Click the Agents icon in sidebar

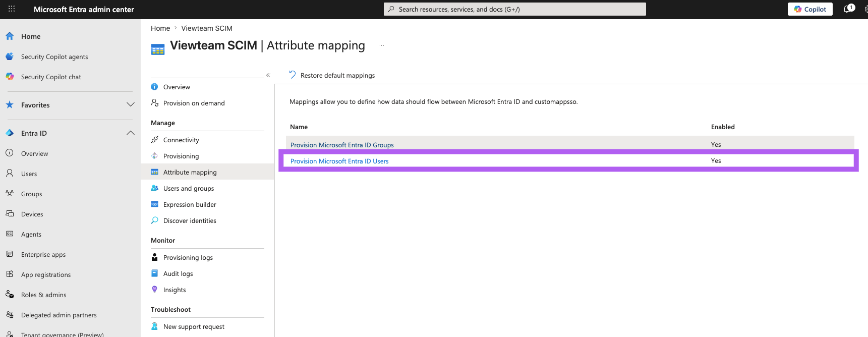pyautogui.click(x=10, y=234)
